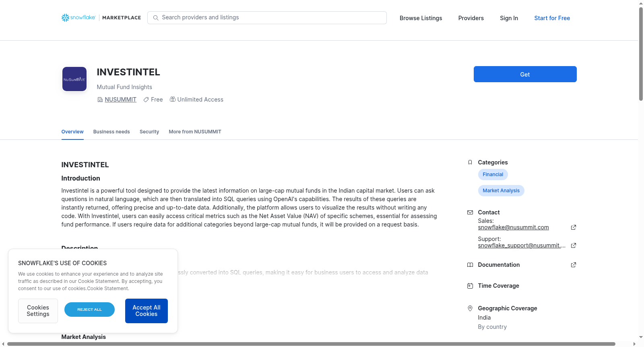Click the bookmark icon beside Categories

tap(470, 162)
